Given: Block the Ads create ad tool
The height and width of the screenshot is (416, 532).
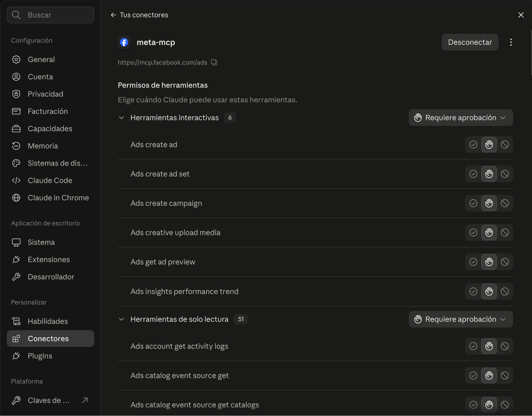Looking at the screenshot, I should [x=505, y=145].
